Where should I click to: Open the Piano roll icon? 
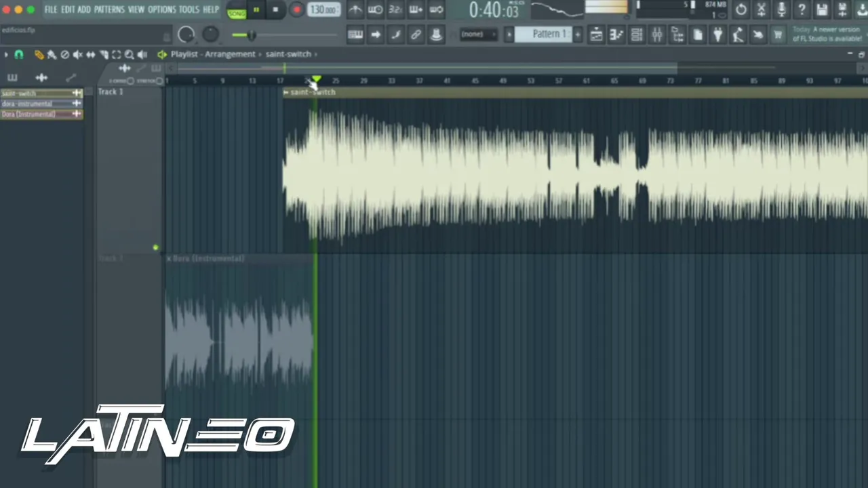pyautogui.click(x=616, y=35)
